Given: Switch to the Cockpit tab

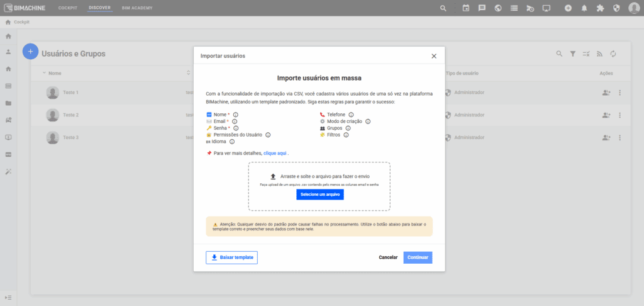Looking at the screenshot, I should [x=68, y=8].
